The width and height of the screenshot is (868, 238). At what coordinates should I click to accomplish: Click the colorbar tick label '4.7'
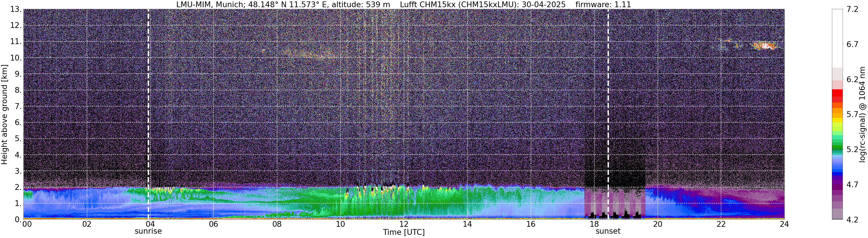(x=852, y=184)
